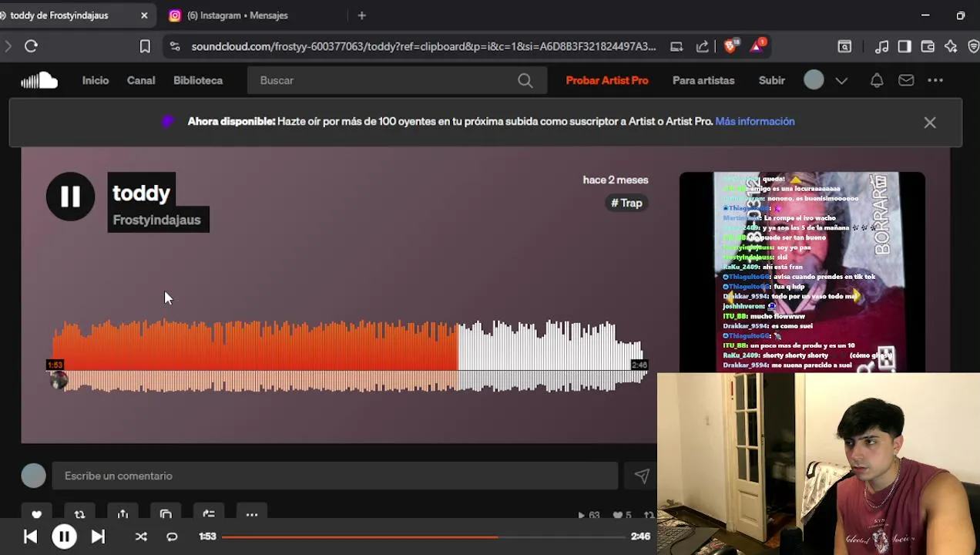Open the messages envelope icon
Image resolution: width=980 pixels, height=555 pixels.
coord(906,80)
